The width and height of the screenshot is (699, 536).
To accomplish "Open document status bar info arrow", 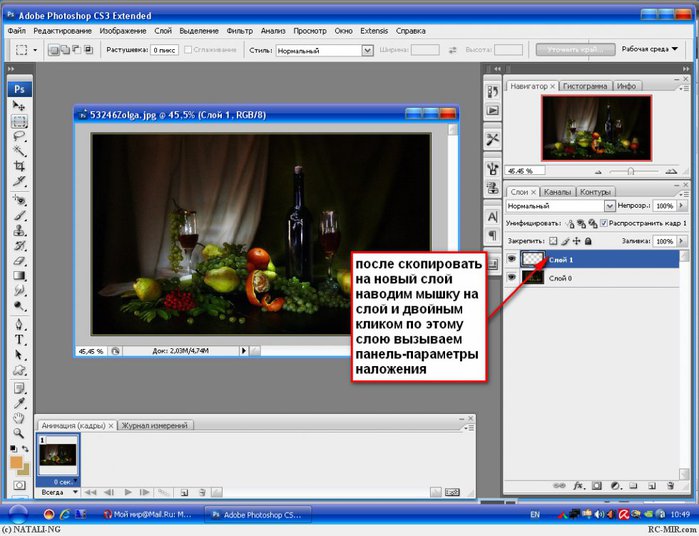I will [243, 351].
